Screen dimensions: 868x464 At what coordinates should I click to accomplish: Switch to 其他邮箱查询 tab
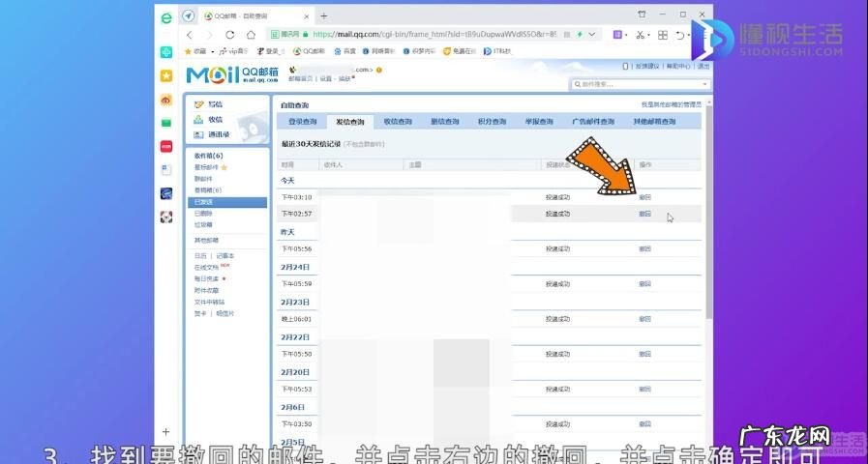(x=654, y=122)
